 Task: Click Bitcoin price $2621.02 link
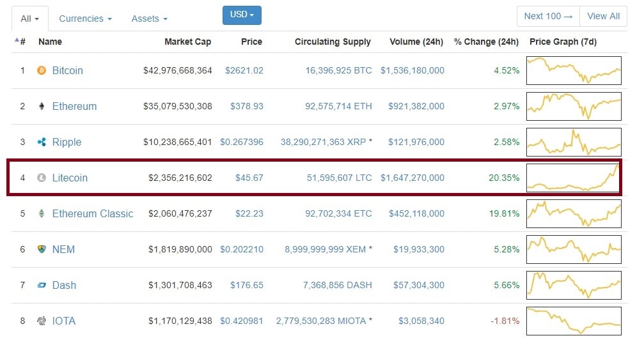244,70
